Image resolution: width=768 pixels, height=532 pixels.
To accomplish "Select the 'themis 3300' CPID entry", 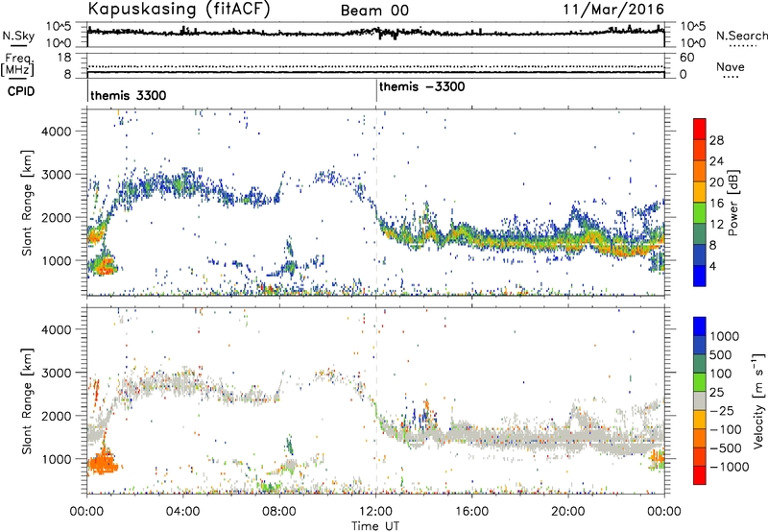I will [x=129, y=95].
